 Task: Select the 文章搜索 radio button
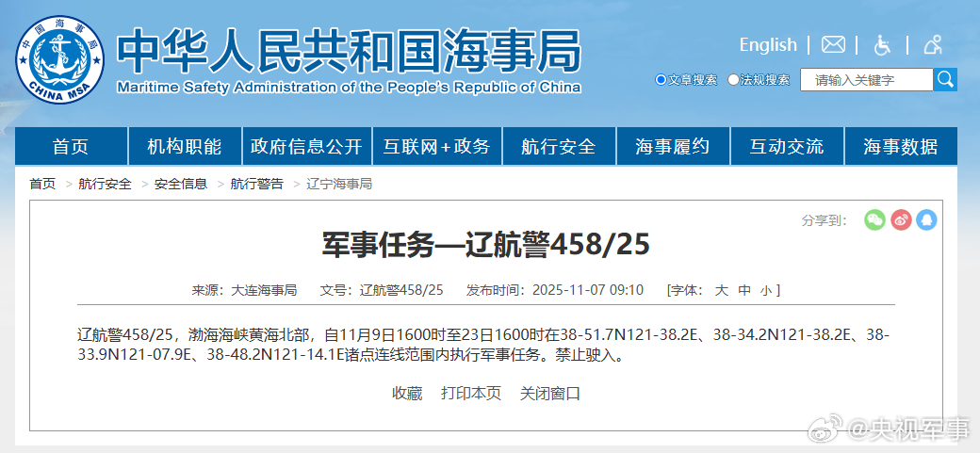click(x=661, y=80)
